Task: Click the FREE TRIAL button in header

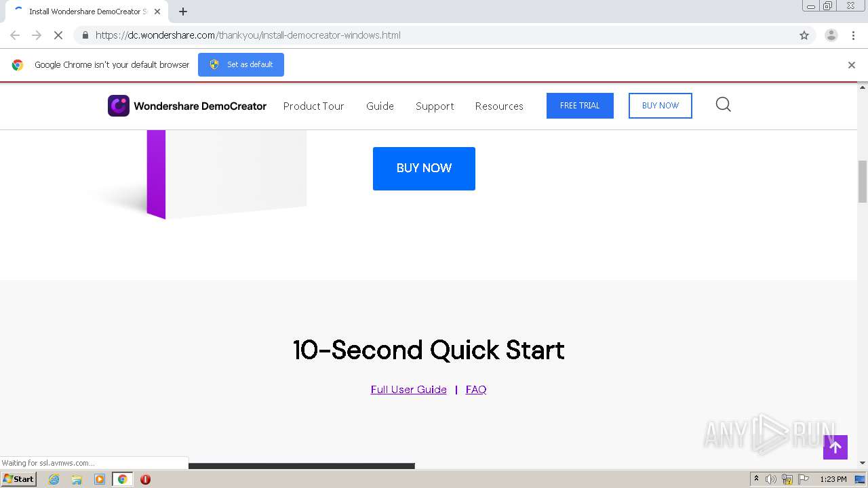Action: [x=580, y=106]
